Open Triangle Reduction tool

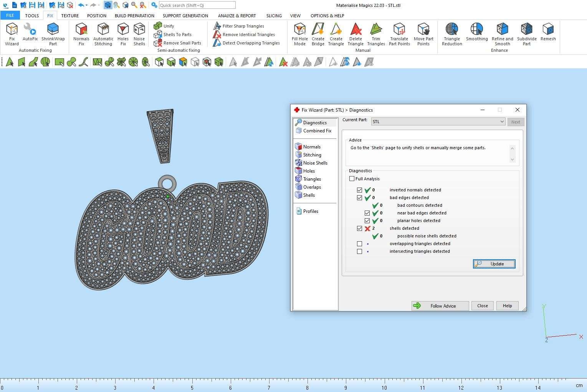click(452, 34)
